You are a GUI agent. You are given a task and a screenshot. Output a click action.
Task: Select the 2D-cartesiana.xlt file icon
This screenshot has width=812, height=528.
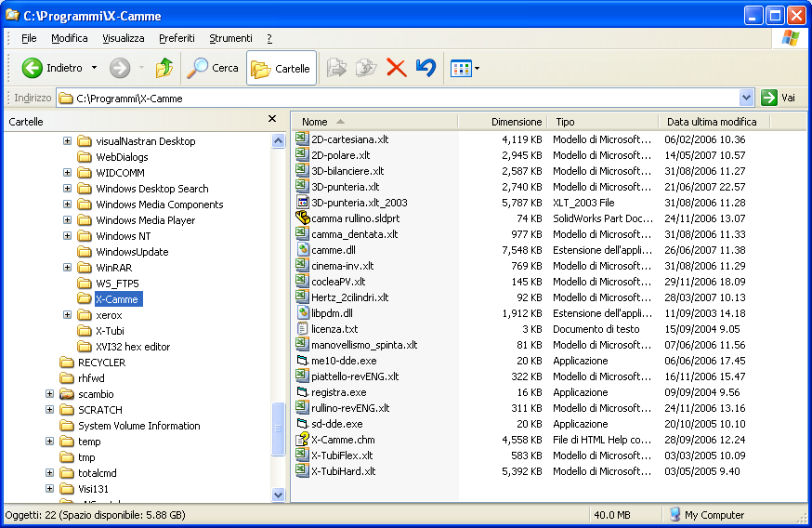(x=302, y=139)
